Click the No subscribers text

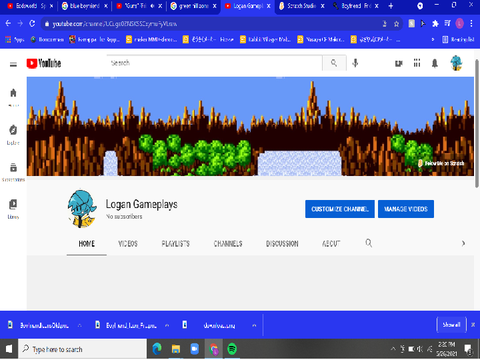click(x=124, y=217)
